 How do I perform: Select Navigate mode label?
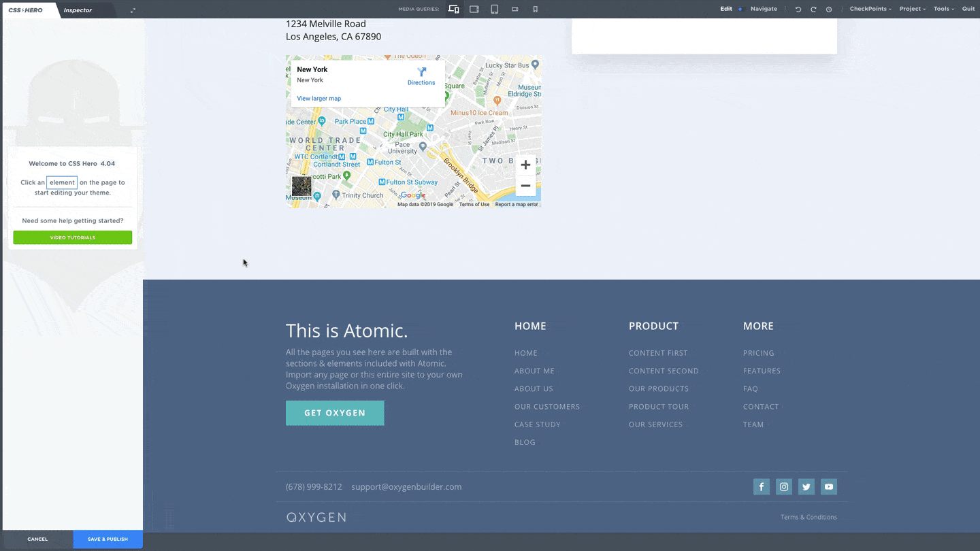click(x=764, y=10)
